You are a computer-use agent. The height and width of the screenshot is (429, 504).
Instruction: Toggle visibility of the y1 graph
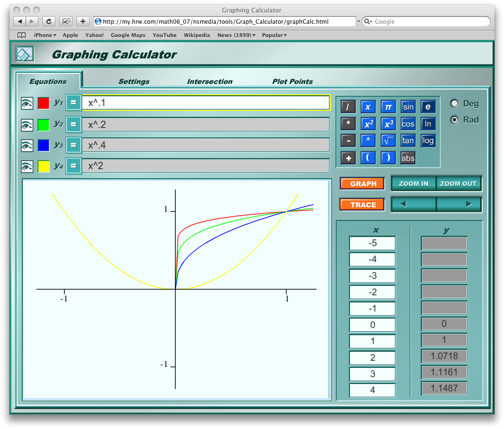27,103
